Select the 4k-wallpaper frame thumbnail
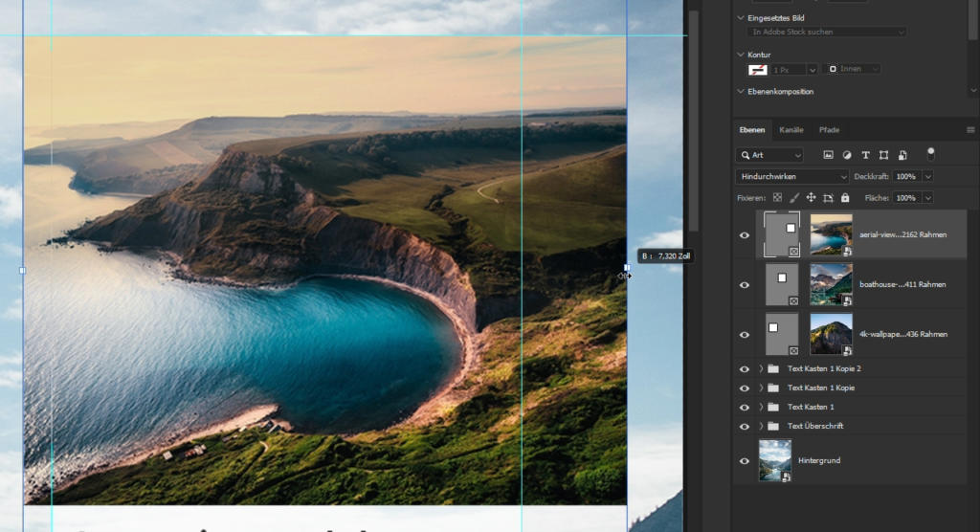This screenshot has height=532, width=980. click(x=782, y=335)
